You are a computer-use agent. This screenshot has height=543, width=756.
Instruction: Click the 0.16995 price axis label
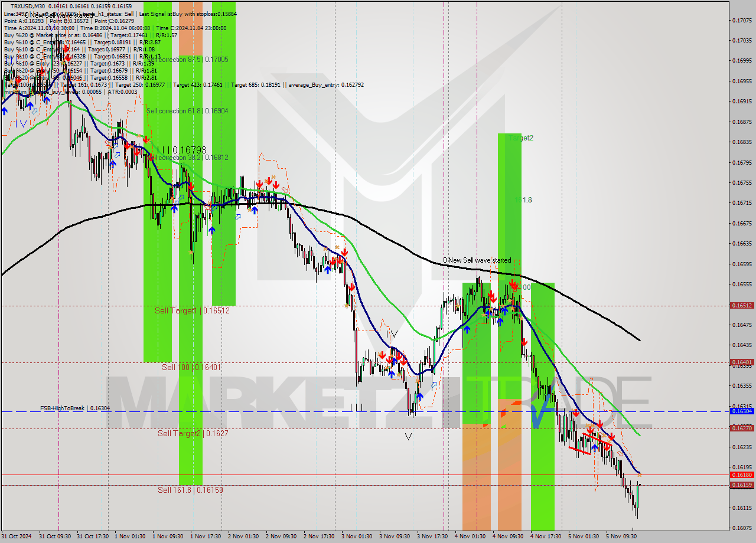pos(742,60)
